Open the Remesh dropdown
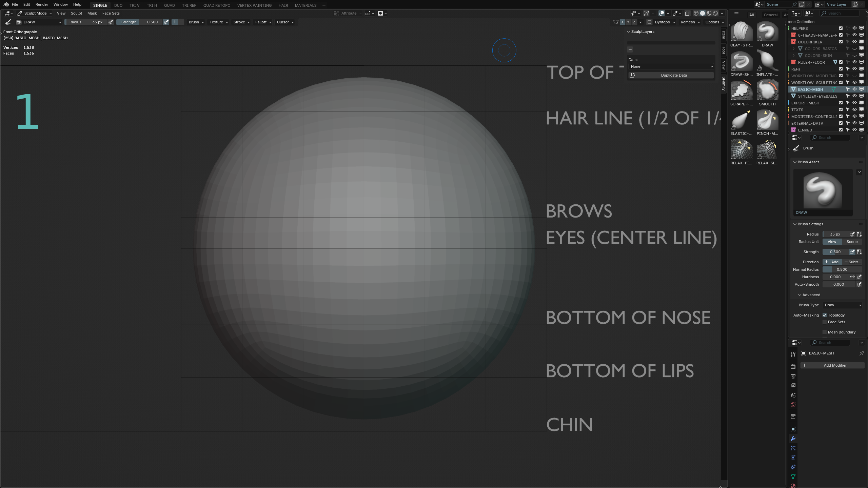This screenshot has width=868, height=488. [x=690, y=22]
